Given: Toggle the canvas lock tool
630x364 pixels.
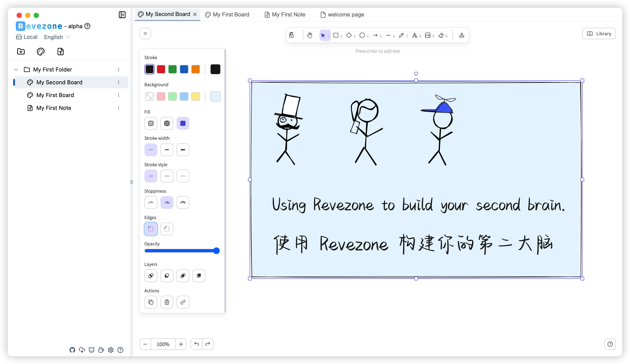Looking at the screenshot, I should click(x=292, y=35).
